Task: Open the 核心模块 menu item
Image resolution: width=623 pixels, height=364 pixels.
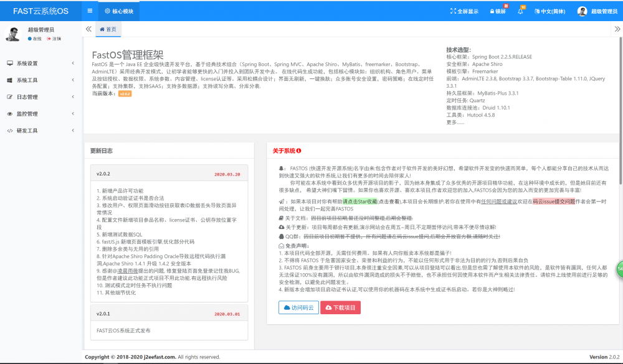Action: (x=120, y=11)
